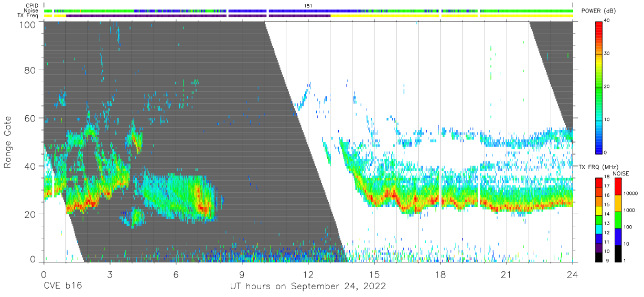Click the 30 tick on the power colorbar
This screenshot has height=297, width=644.
pos(608,53)
